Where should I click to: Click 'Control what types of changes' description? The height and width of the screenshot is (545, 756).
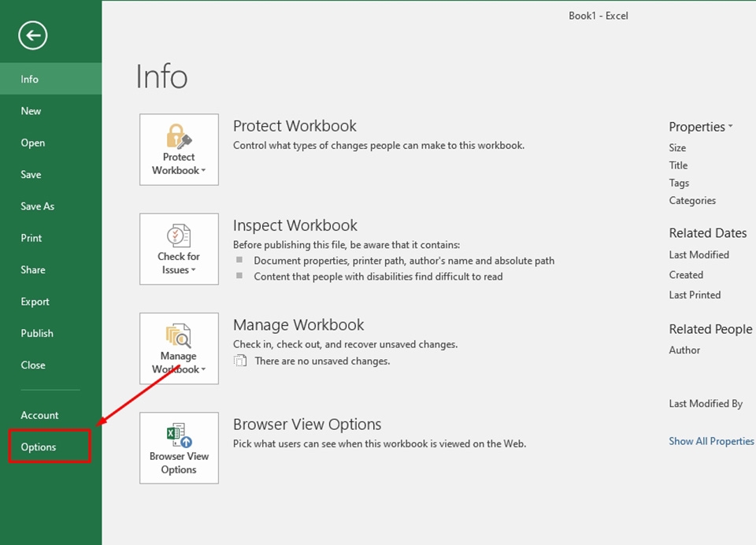pos(379,145)
